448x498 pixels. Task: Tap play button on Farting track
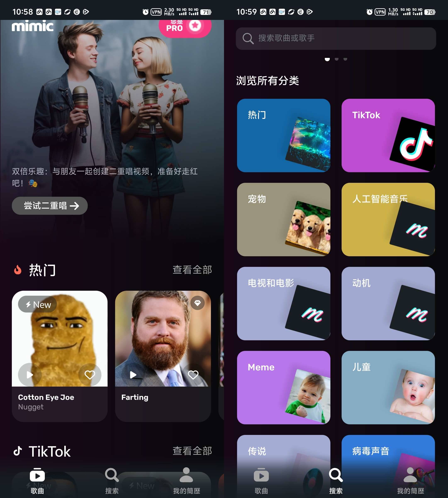coord(134,374)
